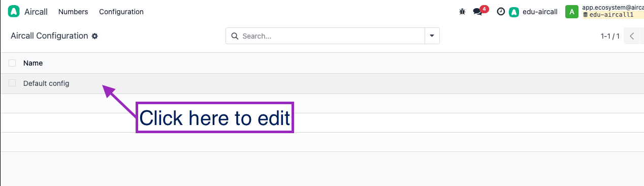Go to the previous page with the chevron
This screenshot has height=186, width=644.
(632, 36)
